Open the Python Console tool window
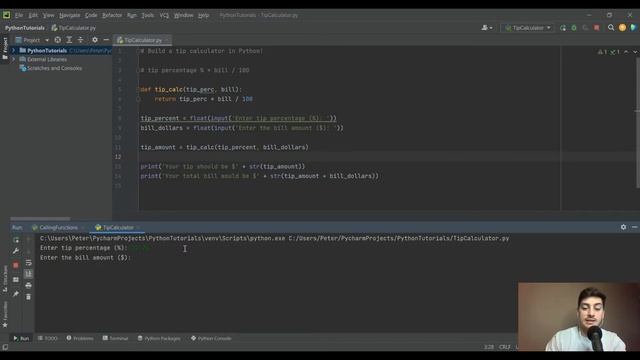Screen dimensions: 640x360 211,338
